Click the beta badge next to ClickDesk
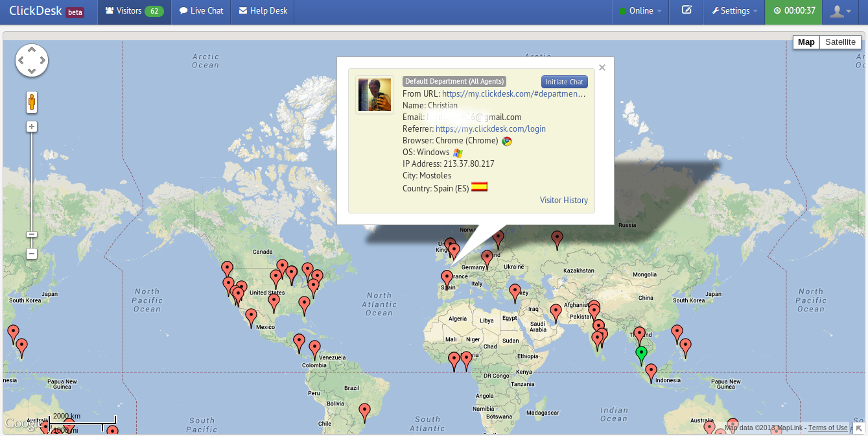This screenshot has width=868, height=436. (x=75, y=12)
